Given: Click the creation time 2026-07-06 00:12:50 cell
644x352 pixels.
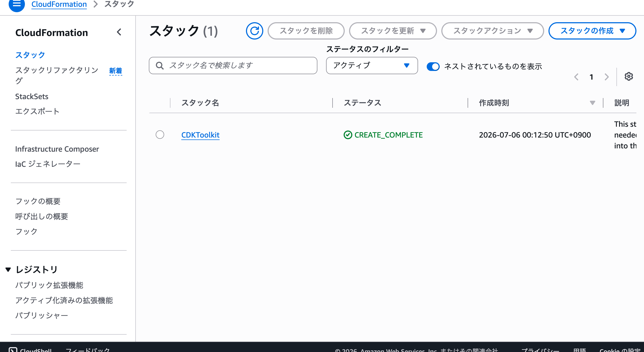Looking at the screenshot, I should 535,135.
